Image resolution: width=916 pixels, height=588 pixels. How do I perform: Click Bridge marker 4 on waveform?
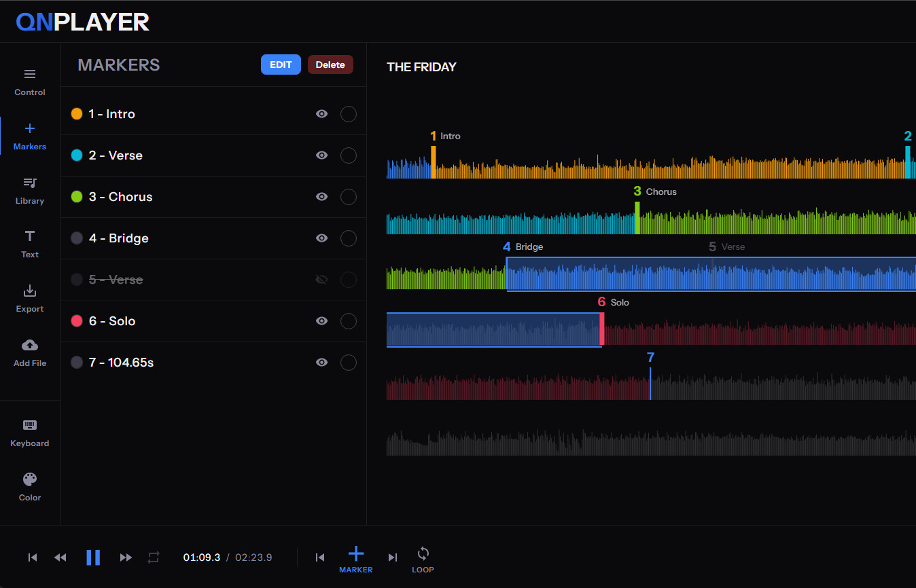point(507,247)
